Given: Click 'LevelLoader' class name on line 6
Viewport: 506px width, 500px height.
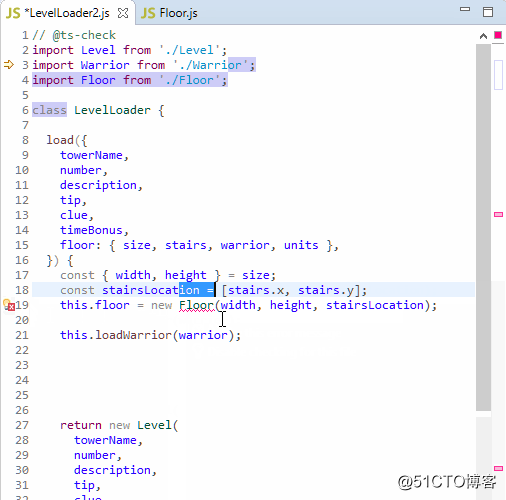Looking at the screenshot, I should [x=112, y=110].
